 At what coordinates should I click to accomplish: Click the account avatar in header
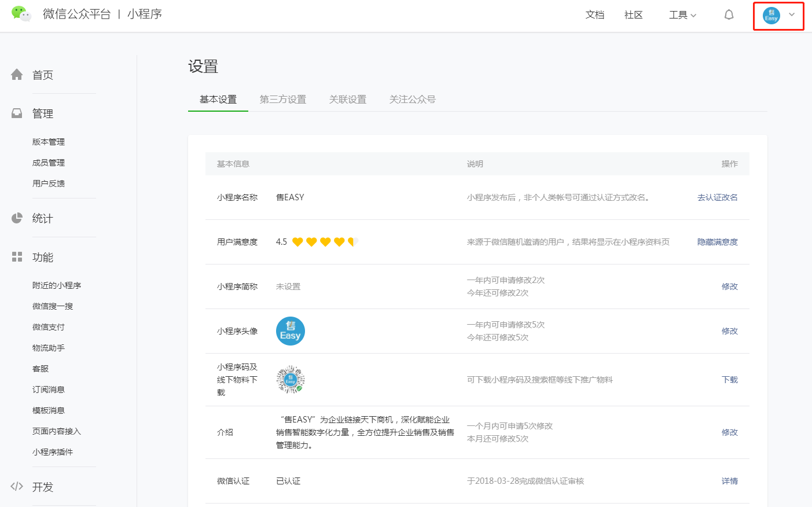coord(771,16)
